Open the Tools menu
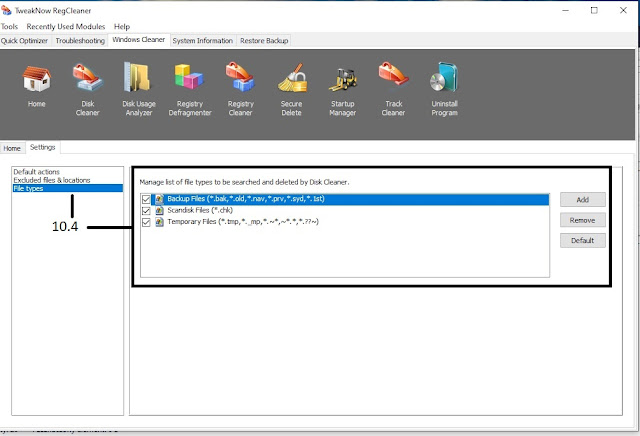 pyautogui.click(x=9, y=27)
